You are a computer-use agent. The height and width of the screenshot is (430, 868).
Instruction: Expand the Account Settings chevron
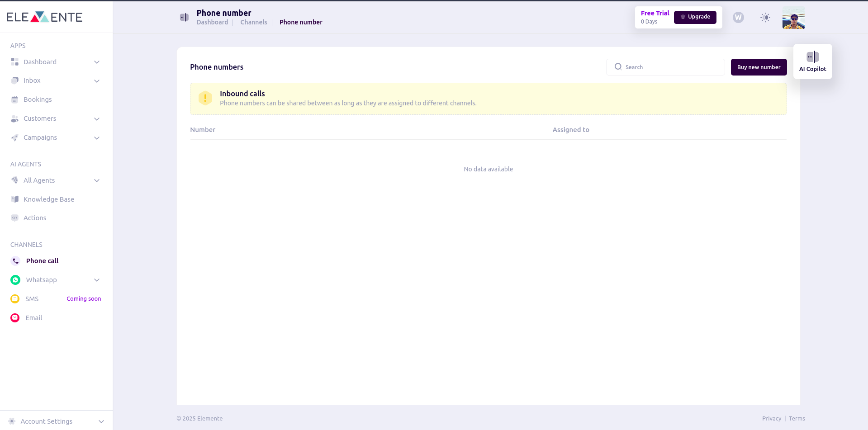click(x=101, y=421)
